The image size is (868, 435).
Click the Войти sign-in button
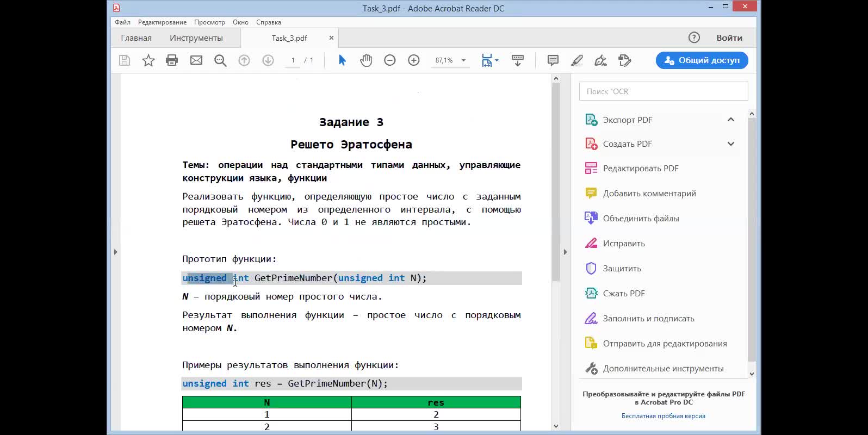tap(729, 38)
